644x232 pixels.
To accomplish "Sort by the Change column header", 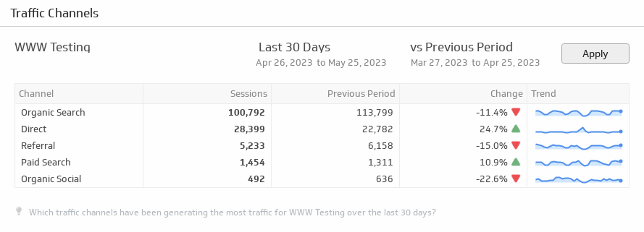I will [506, 94].
